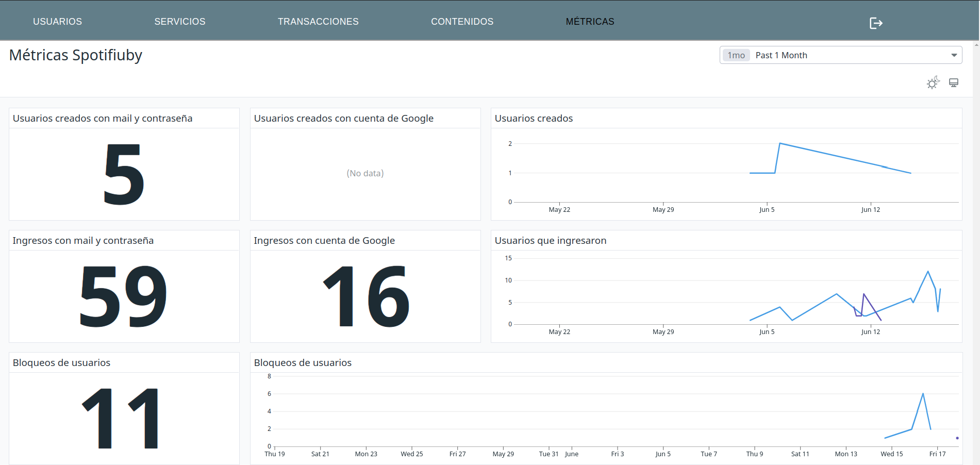Enable TV mode with the monitor icon

pyautogui.click(x=954, y=83)
